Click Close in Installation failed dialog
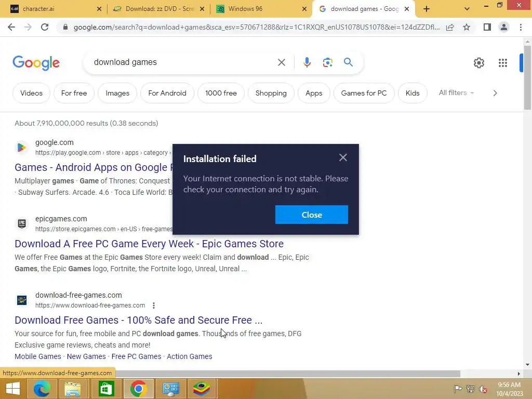The height and width of the screenshot is (399, 532). tap(312, 215)
